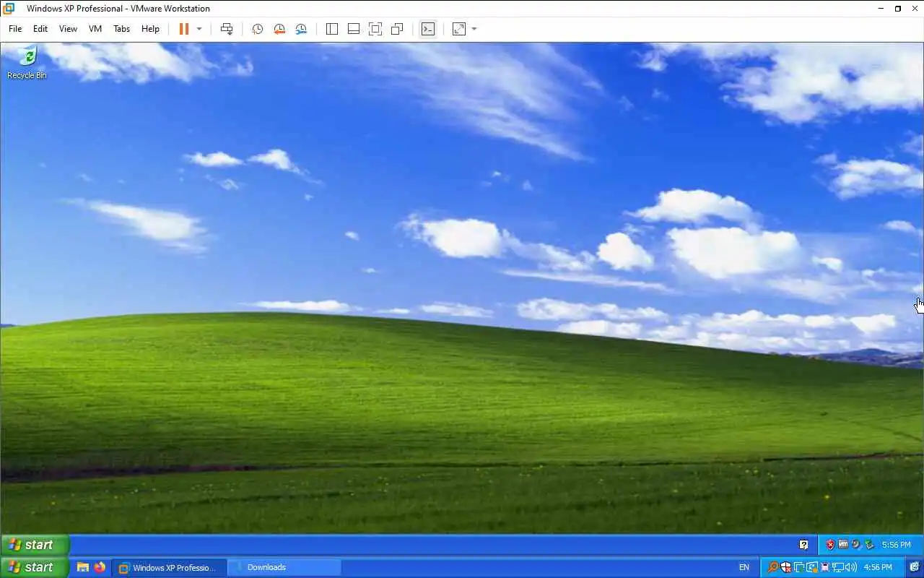The height and width of the screenshot is (578, 924).
Task: Click Send Ctrl+Alt+Del toolbar icon
Action: [227, 29]
